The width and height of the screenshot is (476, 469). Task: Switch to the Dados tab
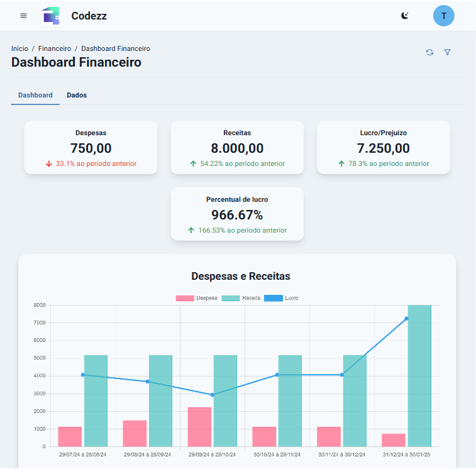click(77, 95)
